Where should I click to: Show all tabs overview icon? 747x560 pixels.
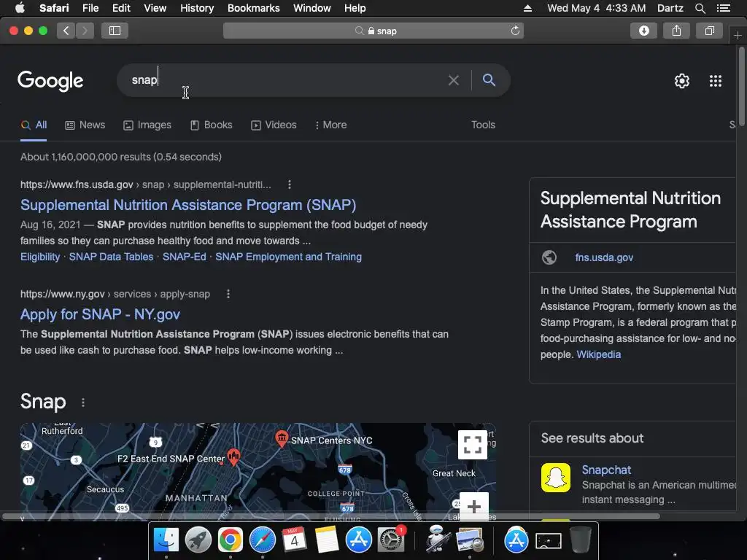(709, 31)
